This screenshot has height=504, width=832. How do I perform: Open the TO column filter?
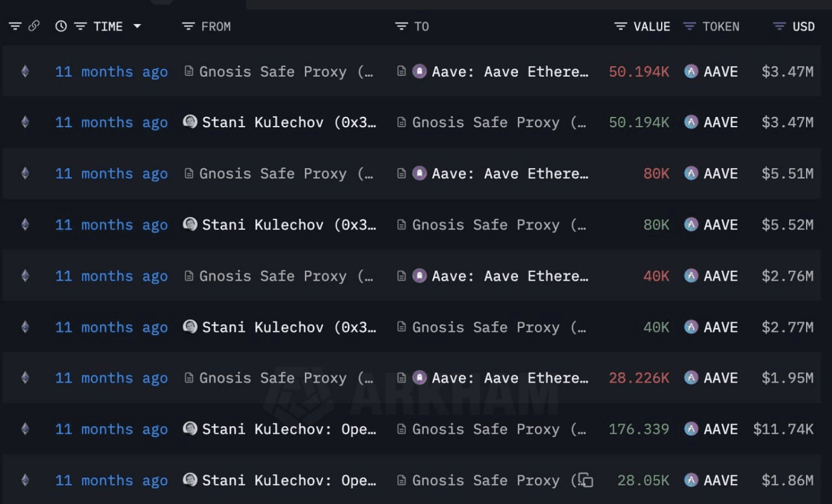pos(402,26)
